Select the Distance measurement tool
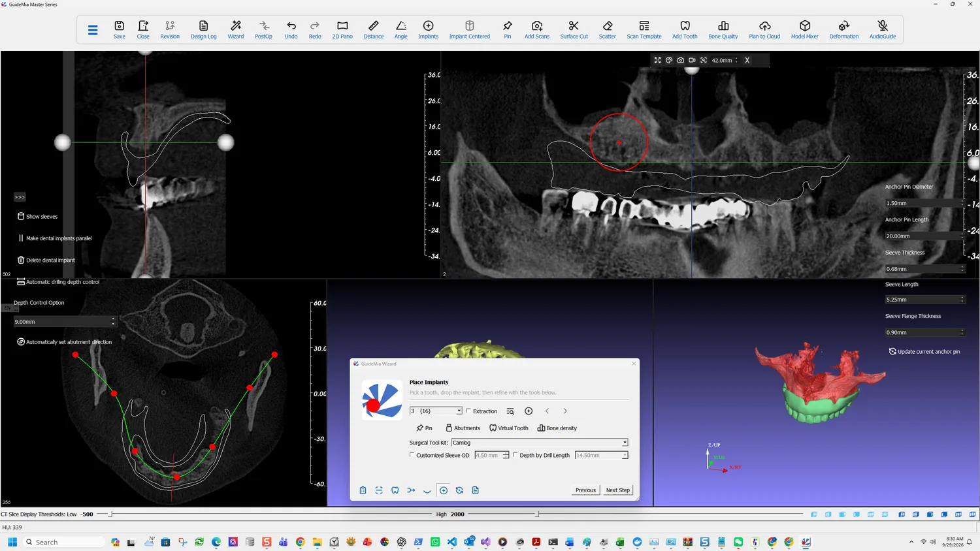980x551 pixels. 374,29
